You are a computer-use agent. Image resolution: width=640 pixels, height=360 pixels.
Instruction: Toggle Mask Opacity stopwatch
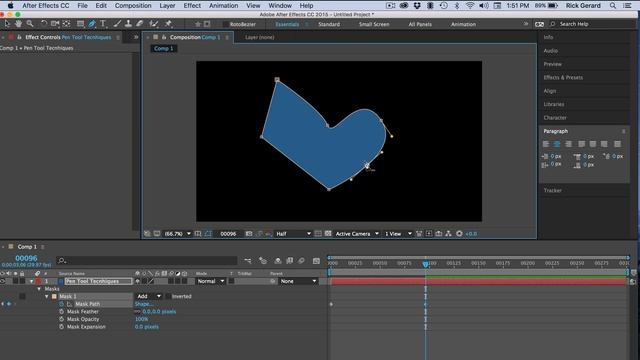click(x=62, y=319)
